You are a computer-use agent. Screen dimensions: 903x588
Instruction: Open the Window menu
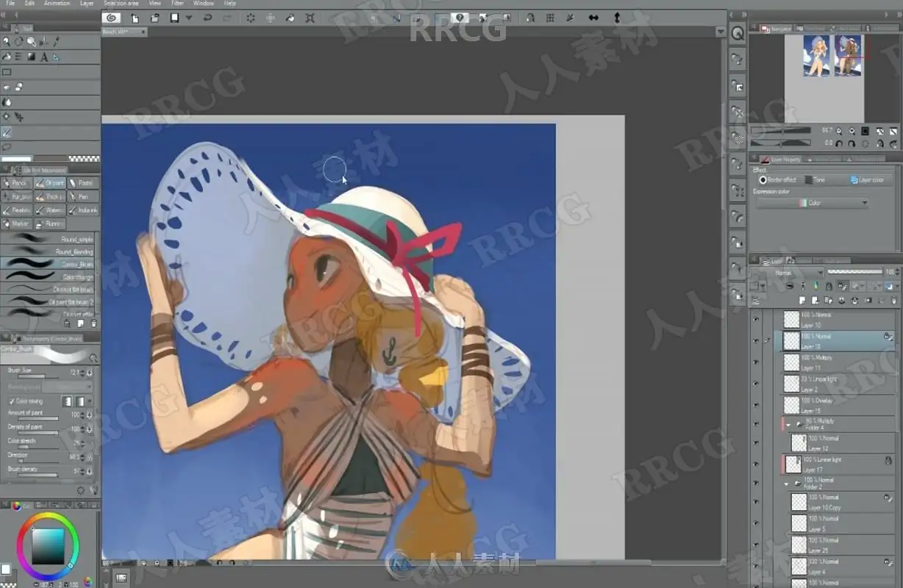pos(204,4)
